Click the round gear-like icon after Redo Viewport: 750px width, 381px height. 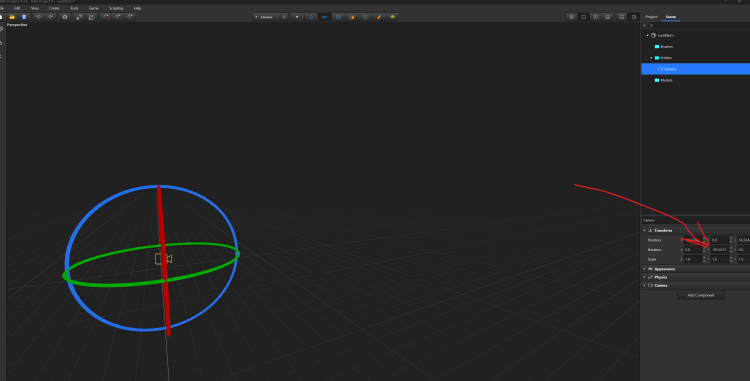click(65, 17)
